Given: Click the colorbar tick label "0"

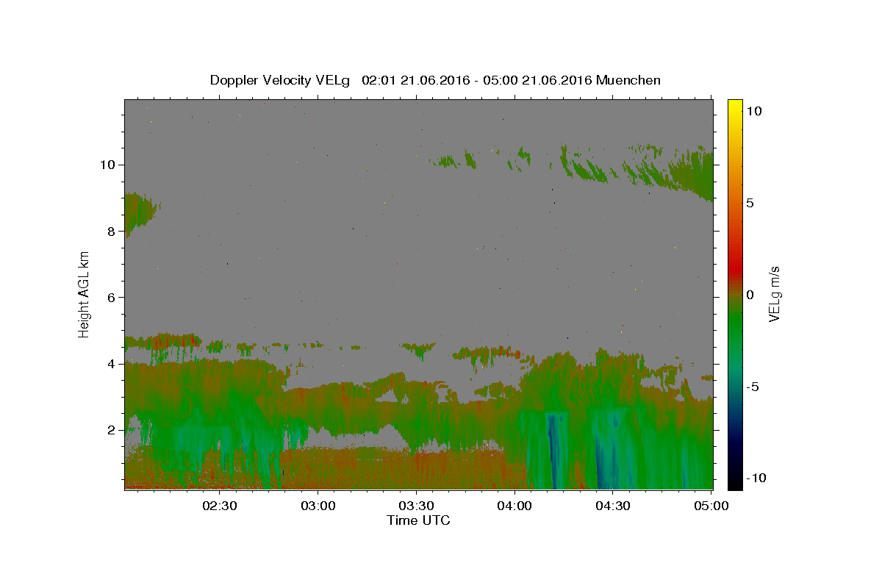Looking at the screenshot, I should (x=750, y=295).
